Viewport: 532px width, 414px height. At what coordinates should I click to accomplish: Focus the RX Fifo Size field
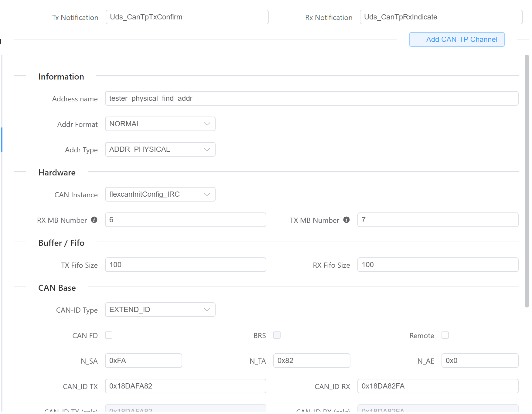click(x=438, y=265)
